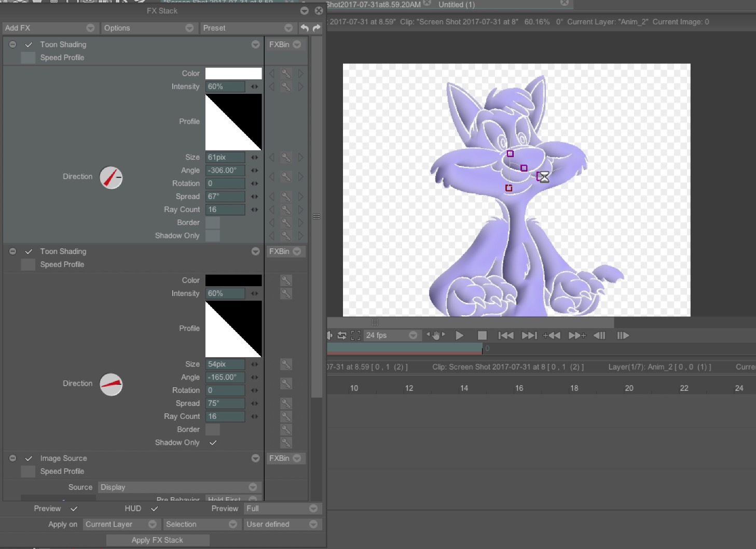Close the Untitled (1) project tab
The height and width of the screenshot is (549, 756).
[565, 3]
